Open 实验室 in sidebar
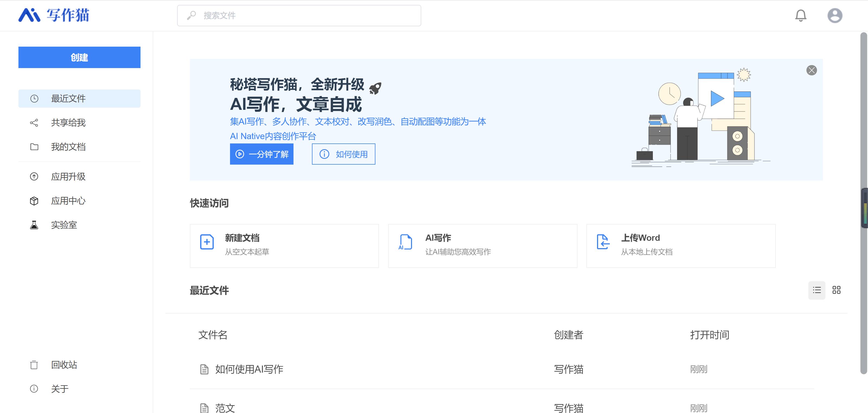The width and height of the screenshot is (868, 413). [x=79, y=225]
